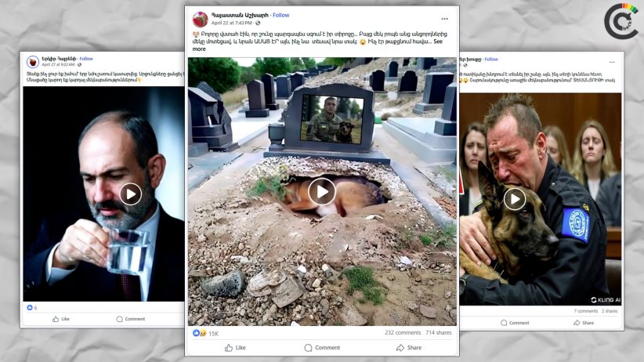Share the right courtroom post
The height and width of the screenshot is (362, 644).
[x=584, y=323]
